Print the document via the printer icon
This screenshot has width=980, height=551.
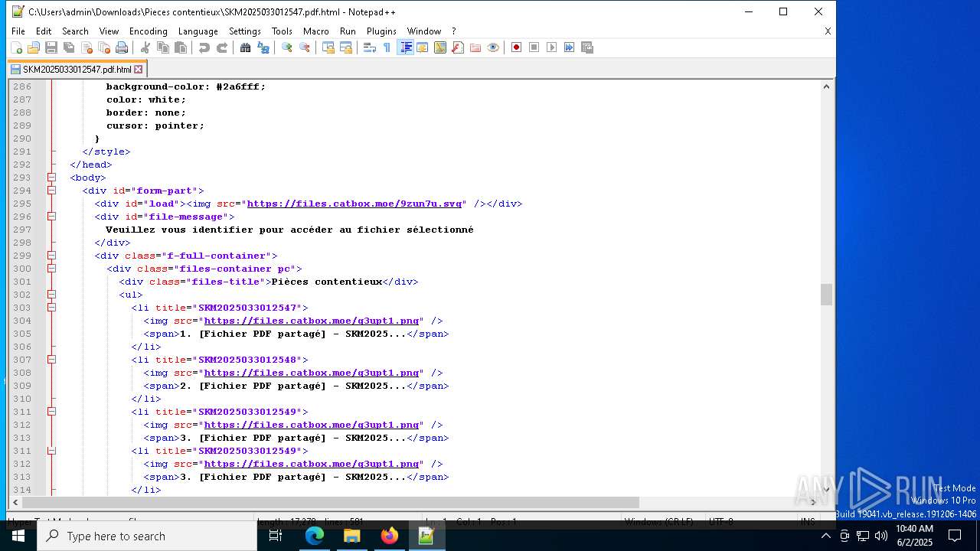tap(122, 47)
